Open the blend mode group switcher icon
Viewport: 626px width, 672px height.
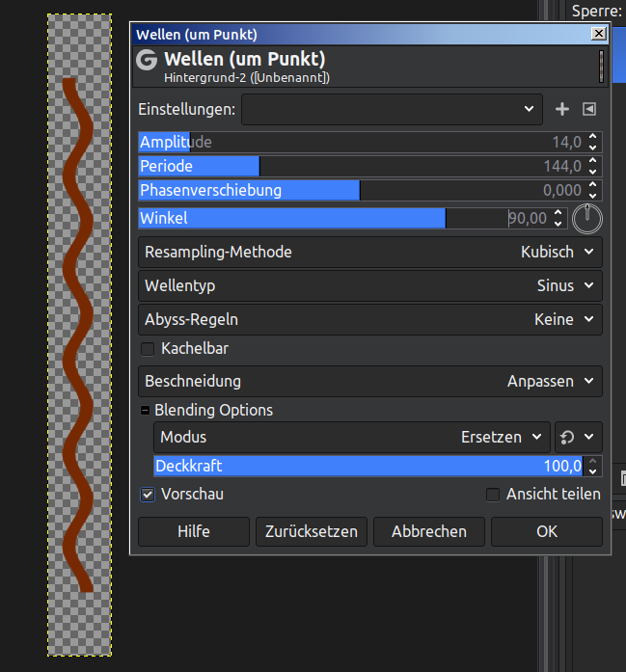[579, 437]
